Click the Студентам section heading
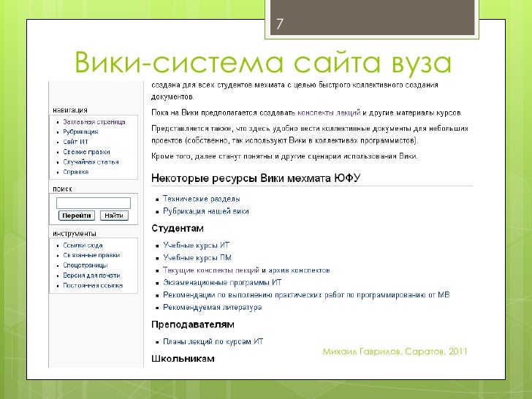The height and width of the screenshot is (399, 532). click(x=178, y=228)
